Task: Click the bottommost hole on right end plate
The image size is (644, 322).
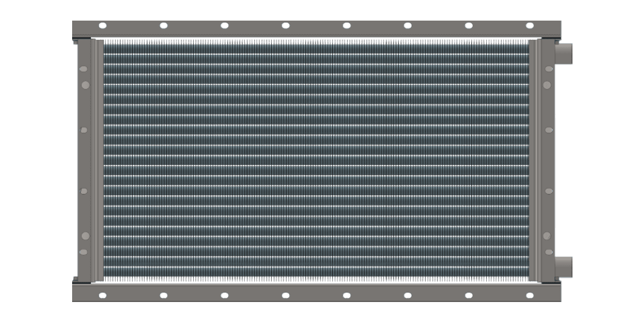Action: 548,252
